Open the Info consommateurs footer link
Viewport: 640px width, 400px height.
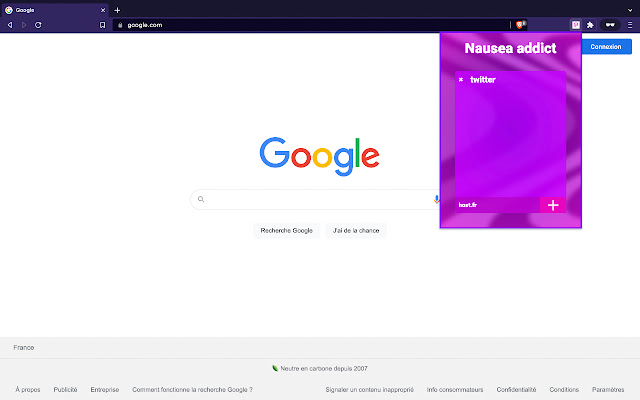pos(455,390)
